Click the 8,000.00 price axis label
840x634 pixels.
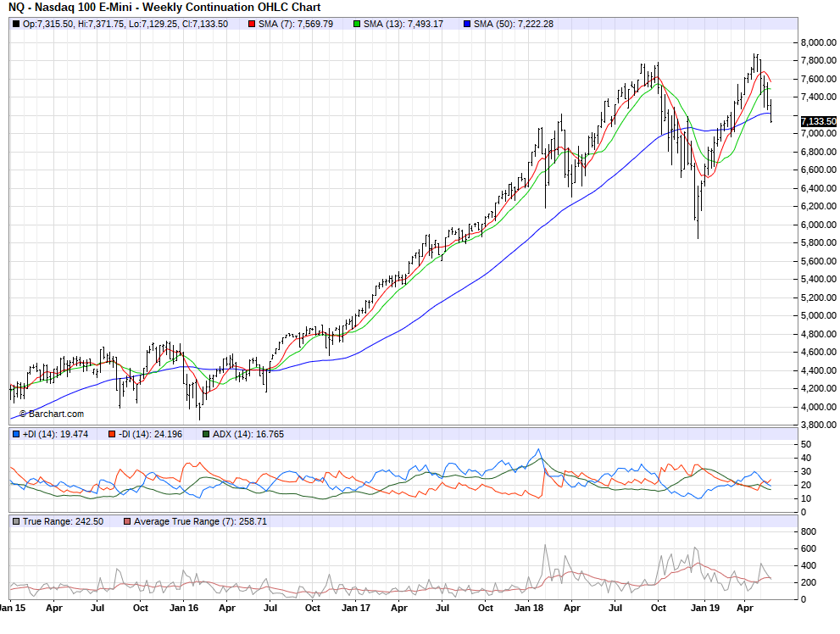point(819,43)
